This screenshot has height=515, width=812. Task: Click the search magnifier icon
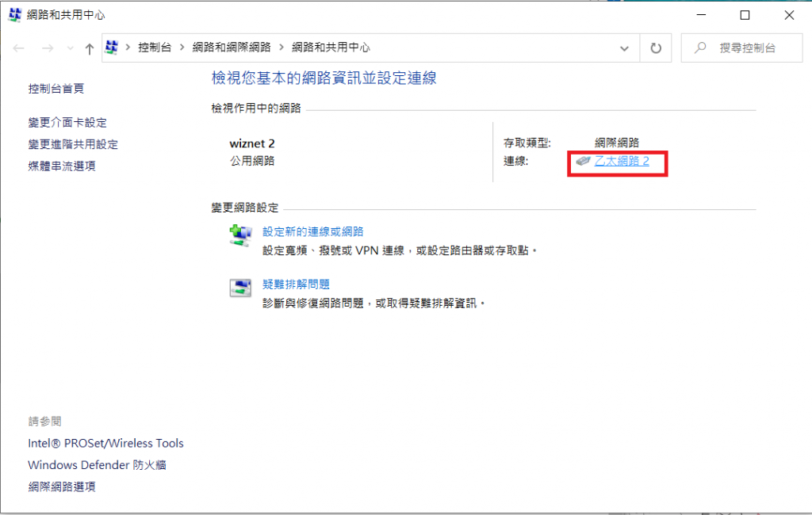[x=700, y=48]
